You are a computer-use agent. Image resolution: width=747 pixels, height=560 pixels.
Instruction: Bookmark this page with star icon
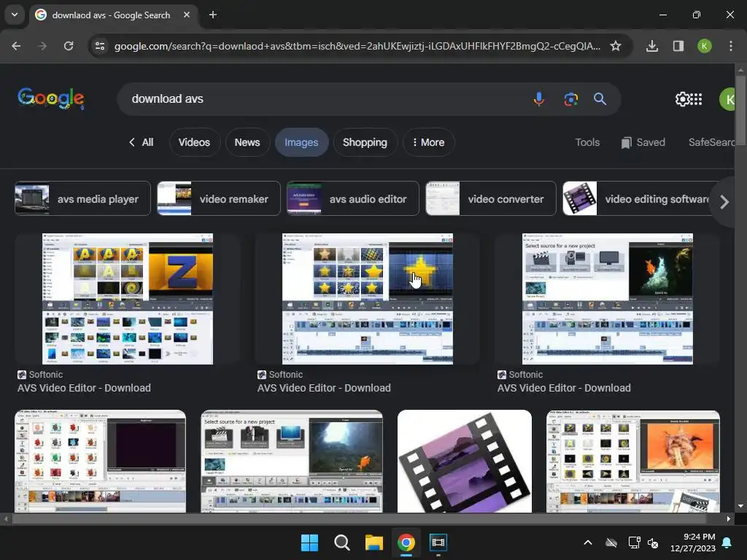coord(616,46)
